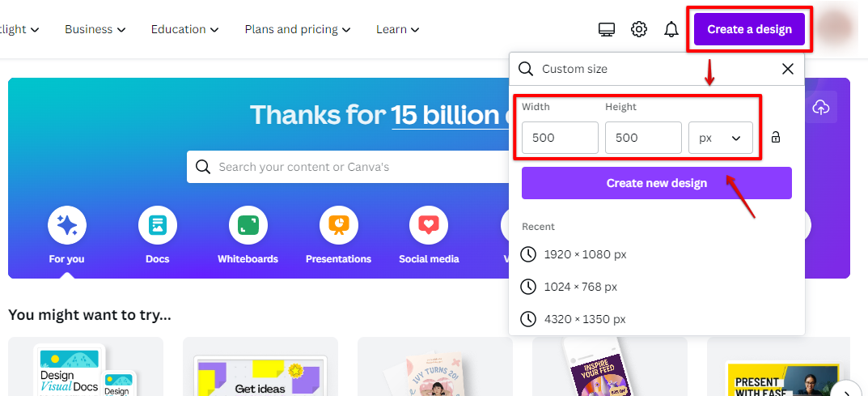Select the Presentations category icon
The width and height of the screenshot is (868, 396).
(x=338, y=225)
